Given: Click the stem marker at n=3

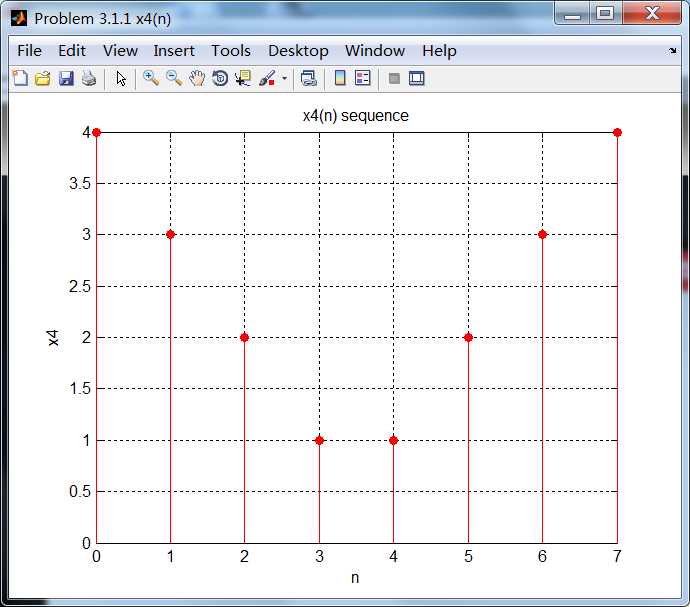Looking at the screenshot, I should coord(319,440).
